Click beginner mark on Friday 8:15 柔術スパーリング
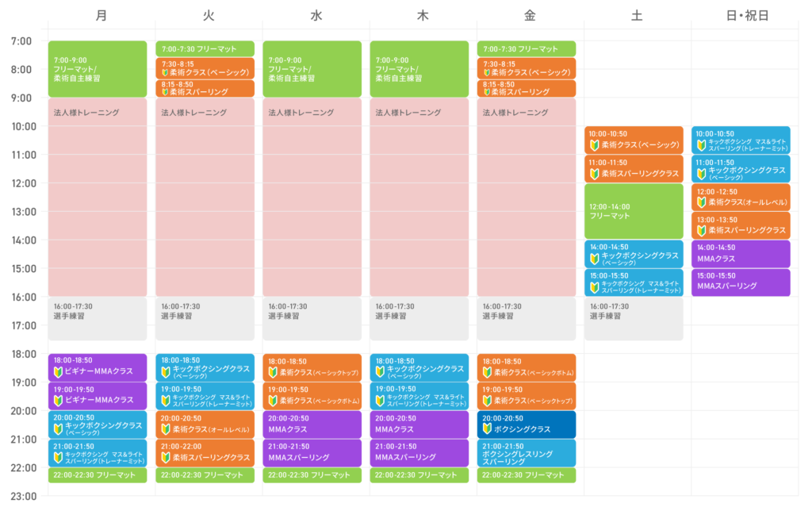This screenshot has height=511, width=812. [x=487, y=92]
